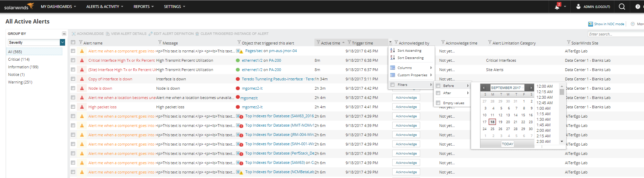Tick checkbox for Copy of Interface is down
This screenshot has height=178, width=644.
(73, 79)
